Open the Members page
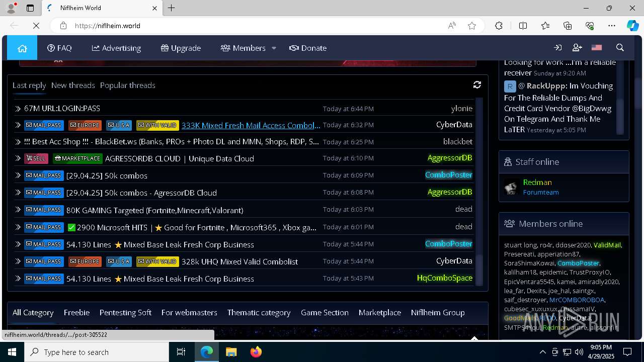 [x=243, y=48]
